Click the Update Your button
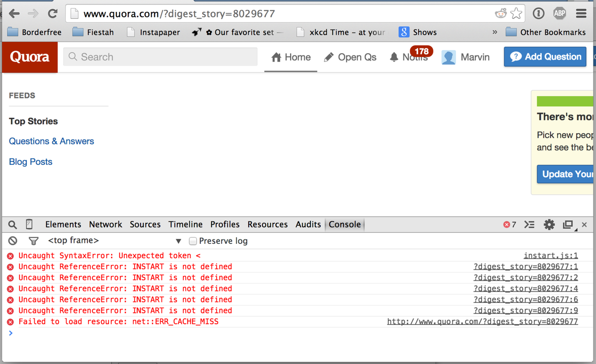 (566, 174)
